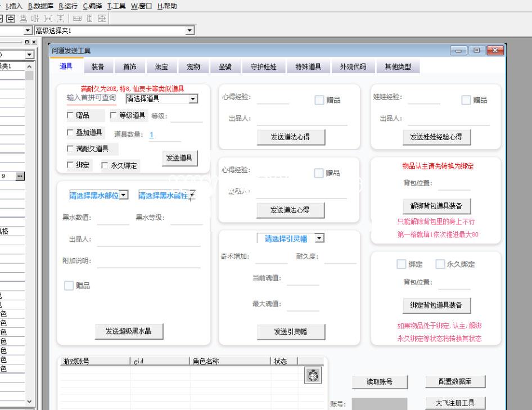532x410 pixels.
Task: Click the equal vertical spacing toolbar icon
Action: point(60,19)
